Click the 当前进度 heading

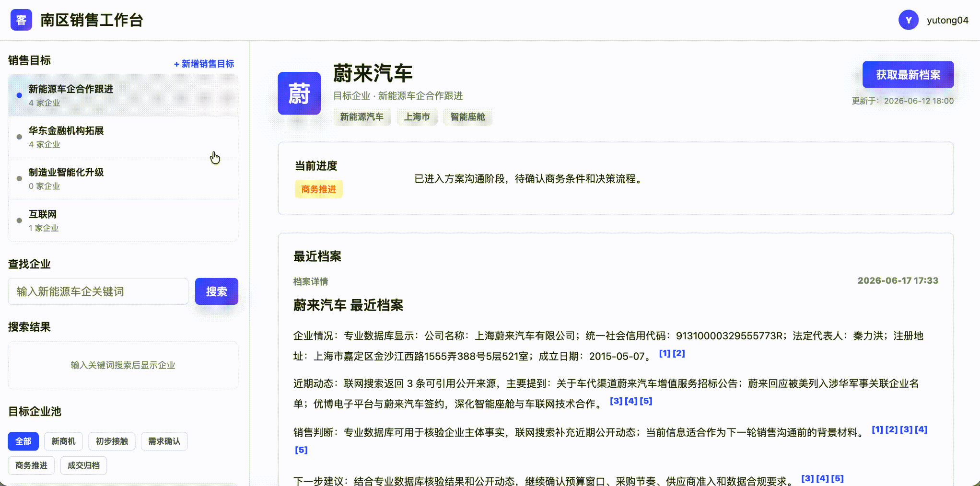tap(316, 166)
